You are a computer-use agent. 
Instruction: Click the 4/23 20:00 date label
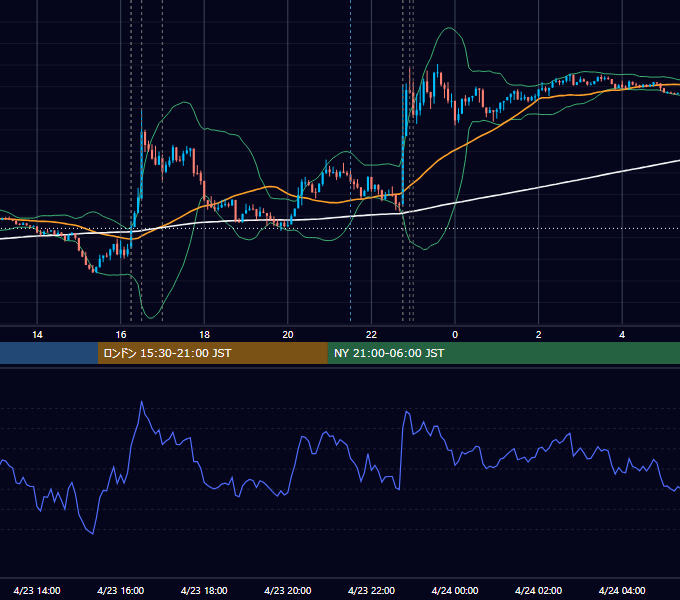[x=288, y=590]
